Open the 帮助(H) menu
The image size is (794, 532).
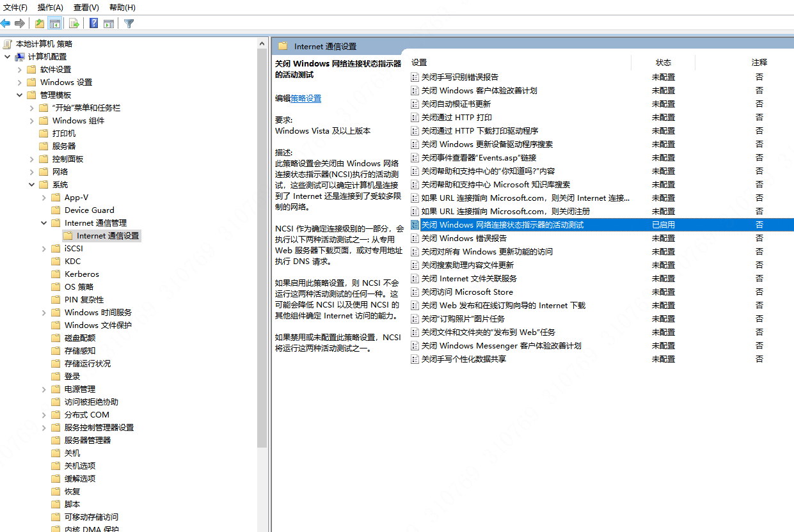point(122,8)
